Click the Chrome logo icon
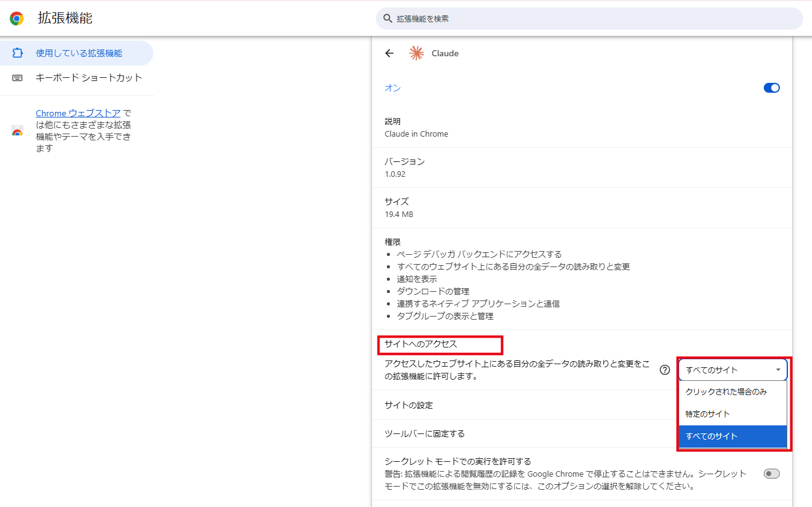 [17, 19]
